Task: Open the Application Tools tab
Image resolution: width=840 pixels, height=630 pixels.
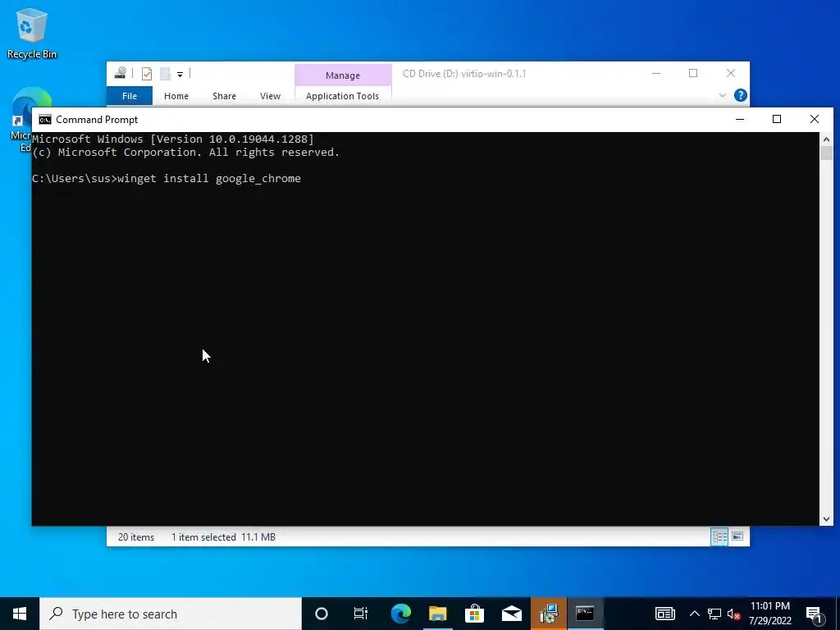Action: click(342, 96)
